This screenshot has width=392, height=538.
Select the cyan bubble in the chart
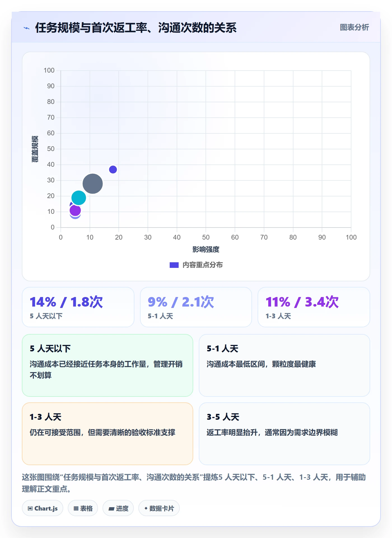click(x=79, y=198)
